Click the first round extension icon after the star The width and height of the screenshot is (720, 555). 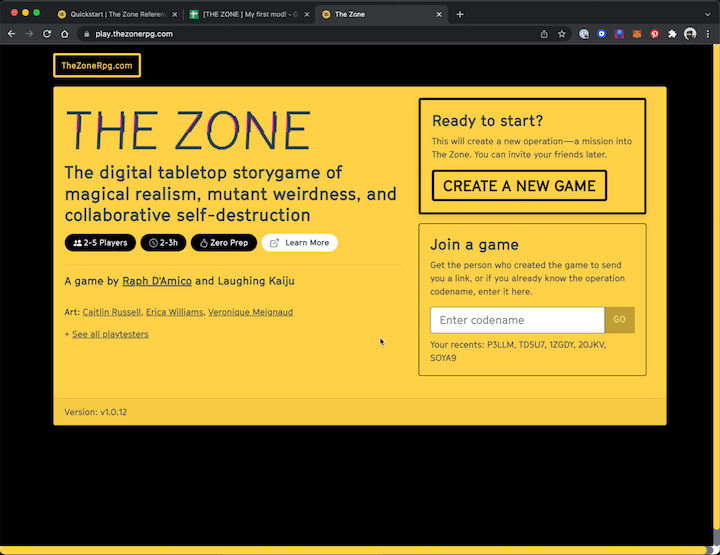[584, 34]
